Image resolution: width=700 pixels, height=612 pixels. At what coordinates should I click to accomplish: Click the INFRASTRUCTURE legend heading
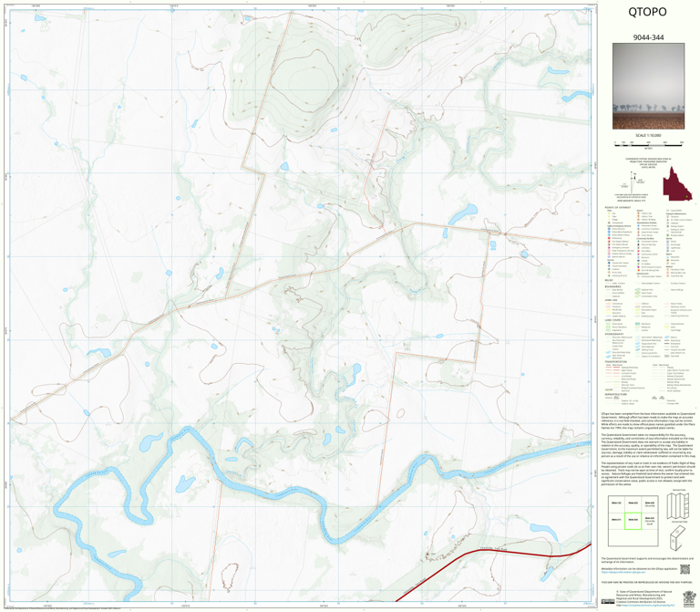click(x=615, y=394)
